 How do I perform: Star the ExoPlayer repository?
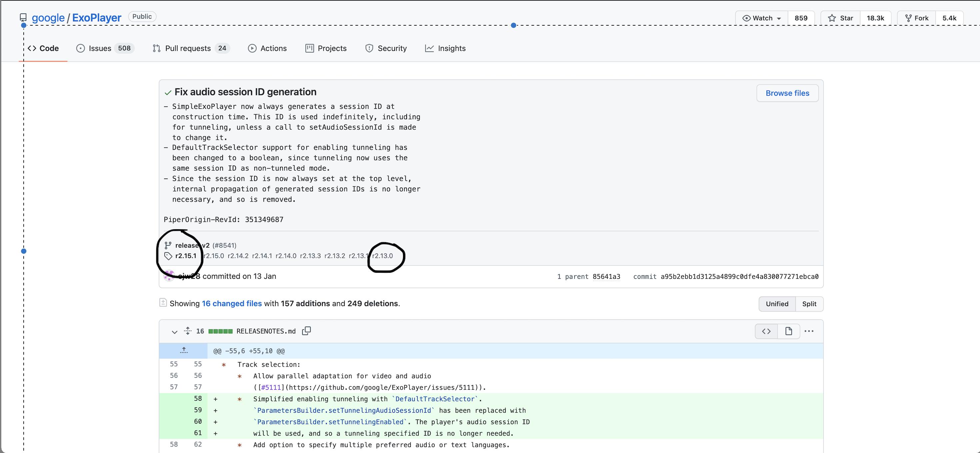tap(840, 18)
